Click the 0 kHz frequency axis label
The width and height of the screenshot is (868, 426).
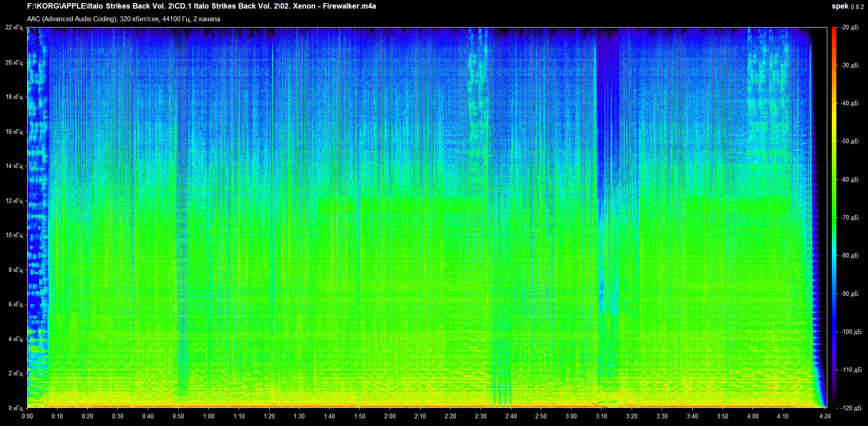[16, 408]
